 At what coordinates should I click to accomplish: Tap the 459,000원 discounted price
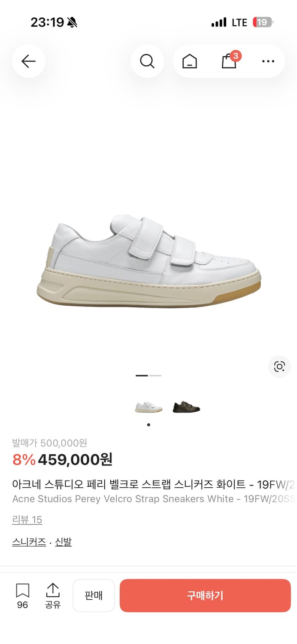pyautogui.click(x=75, y=459)
